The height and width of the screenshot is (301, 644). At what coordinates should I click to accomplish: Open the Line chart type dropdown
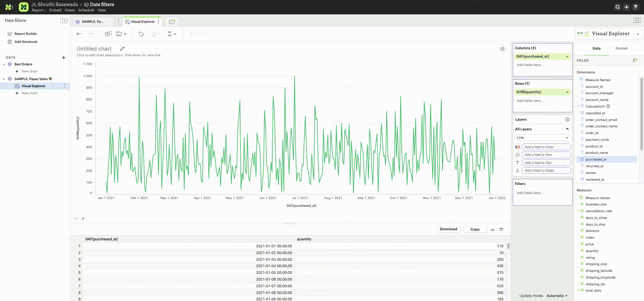pyautogui.click(x=542, y=138)
